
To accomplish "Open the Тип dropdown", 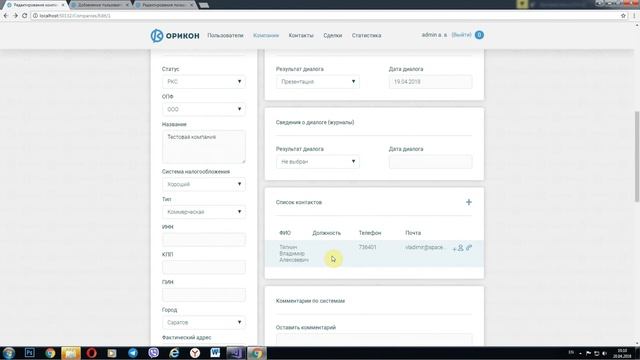I will (x=204, y=212).
